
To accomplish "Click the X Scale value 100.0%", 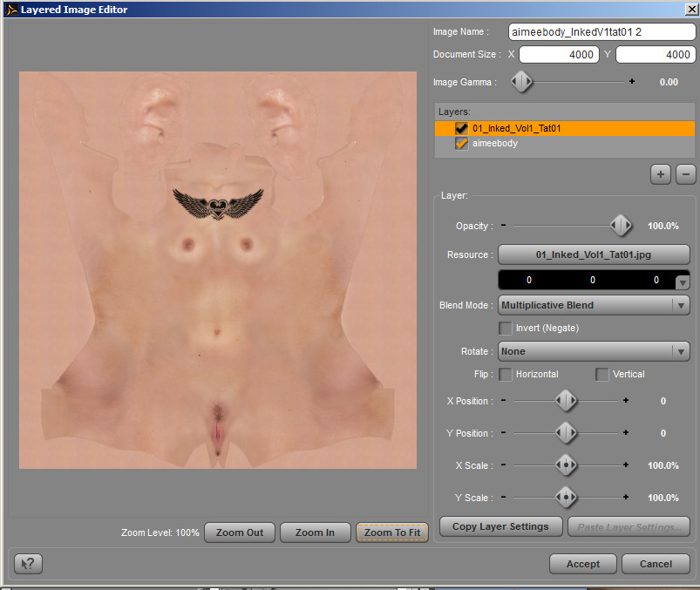I will pos(663,465).
